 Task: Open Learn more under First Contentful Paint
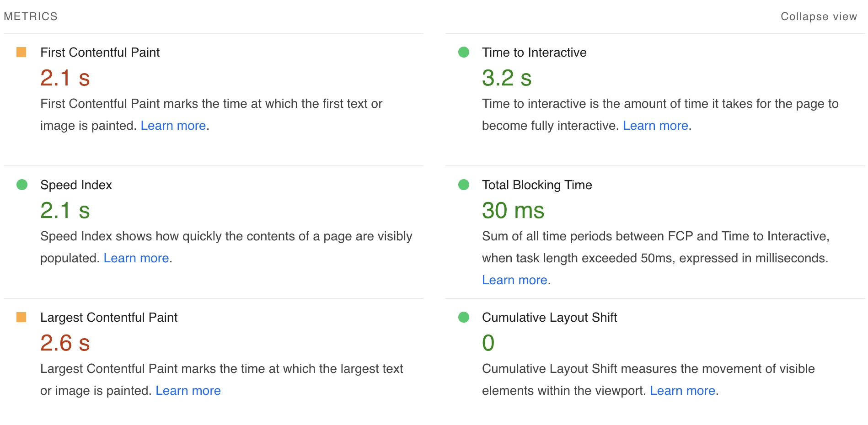pos(172,125)
